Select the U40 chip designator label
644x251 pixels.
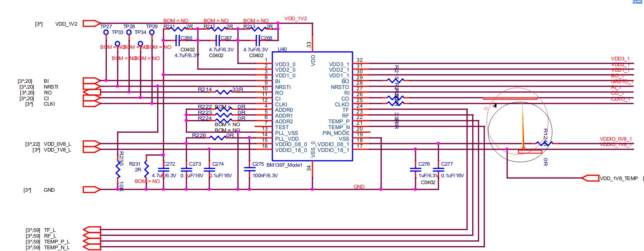point(282,49)
